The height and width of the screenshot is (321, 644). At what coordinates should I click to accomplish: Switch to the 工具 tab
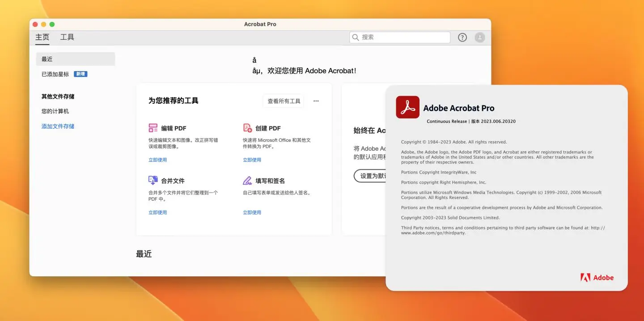(x=67, y=37)
